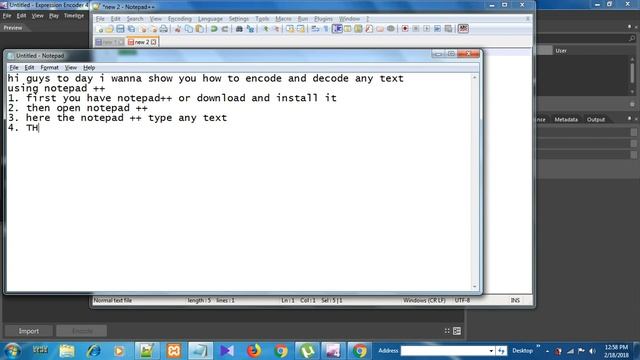Click the Zoom In icon in Notepad++

click(265, 29)
